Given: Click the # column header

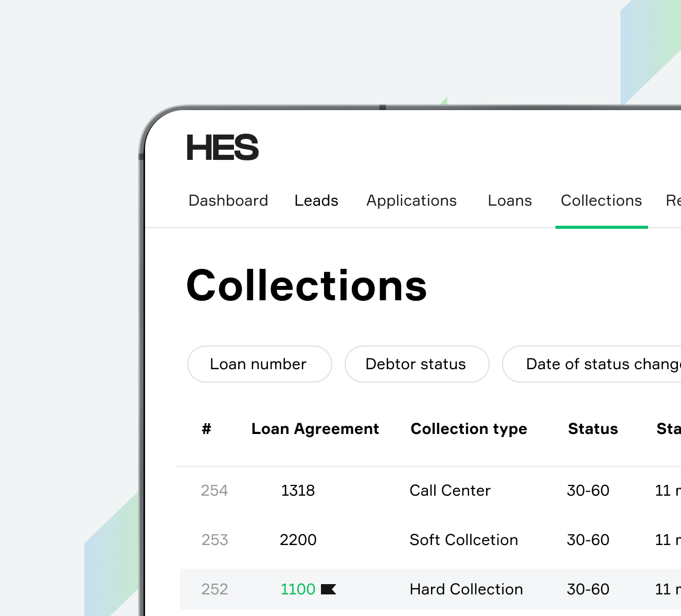Looking at the screenshot, I should [x=206, y=429].
